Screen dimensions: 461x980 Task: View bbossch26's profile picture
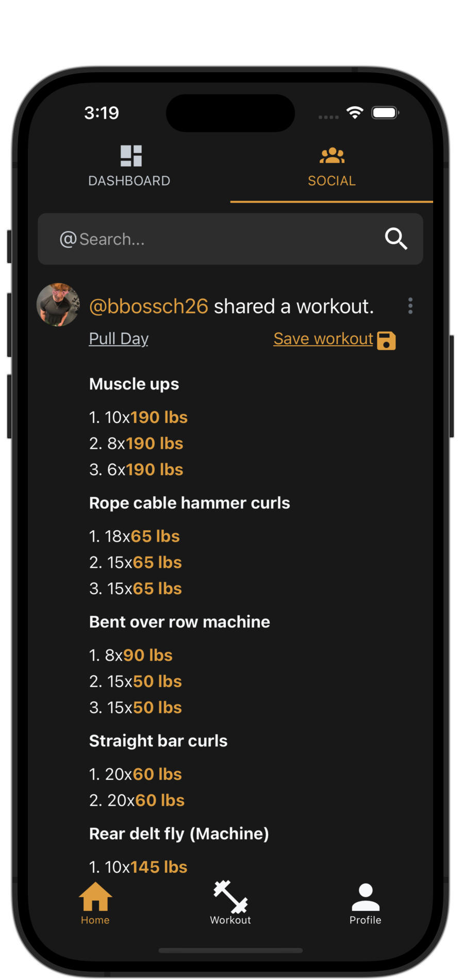click(x=58, y=304)
